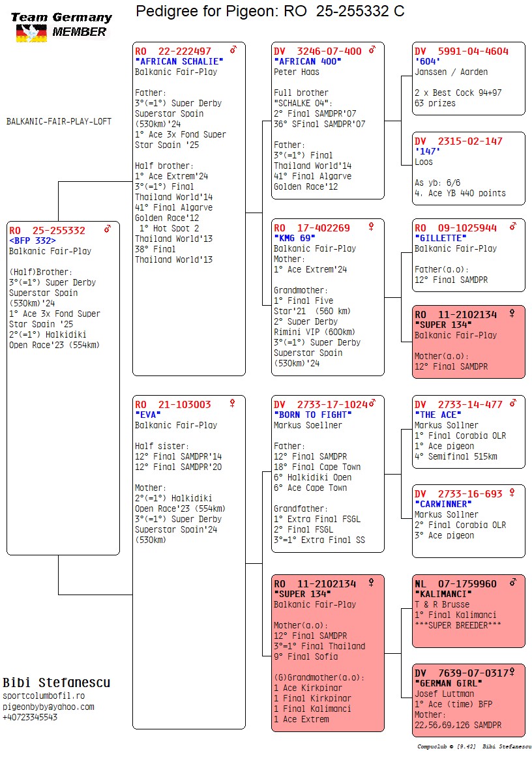
Task: Click the pedigree title heading
Action: [270, 11]
